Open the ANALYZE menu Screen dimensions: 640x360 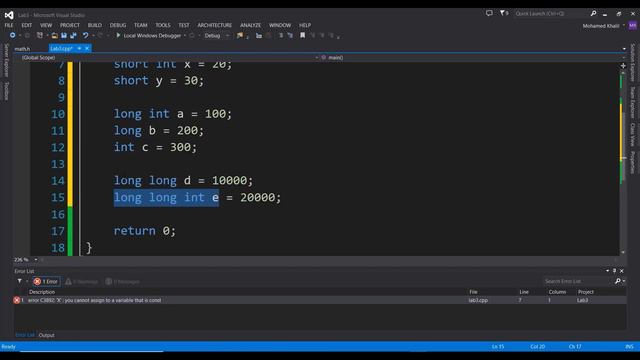coord(250,25)
